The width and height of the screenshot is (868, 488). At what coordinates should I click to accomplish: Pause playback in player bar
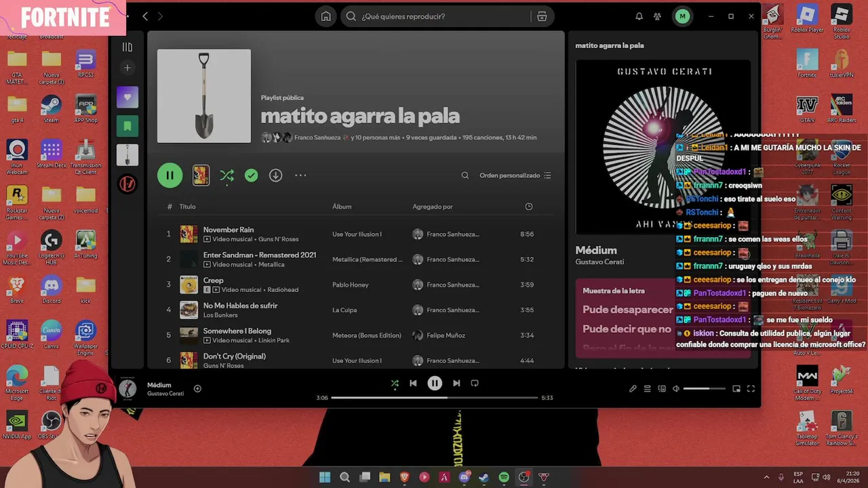click(x=435, y=383)
